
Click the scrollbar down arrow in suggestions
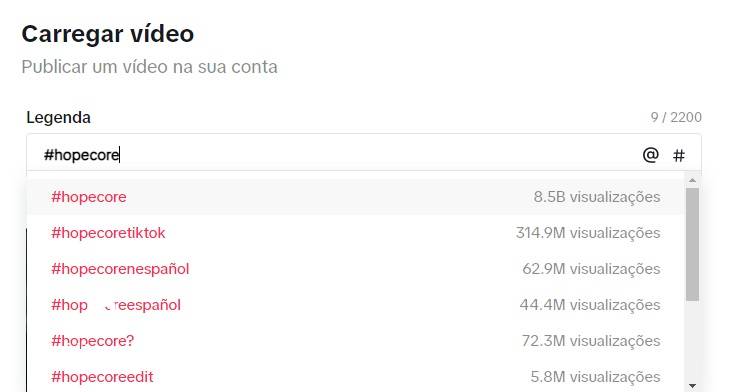[x=692, y=386]
